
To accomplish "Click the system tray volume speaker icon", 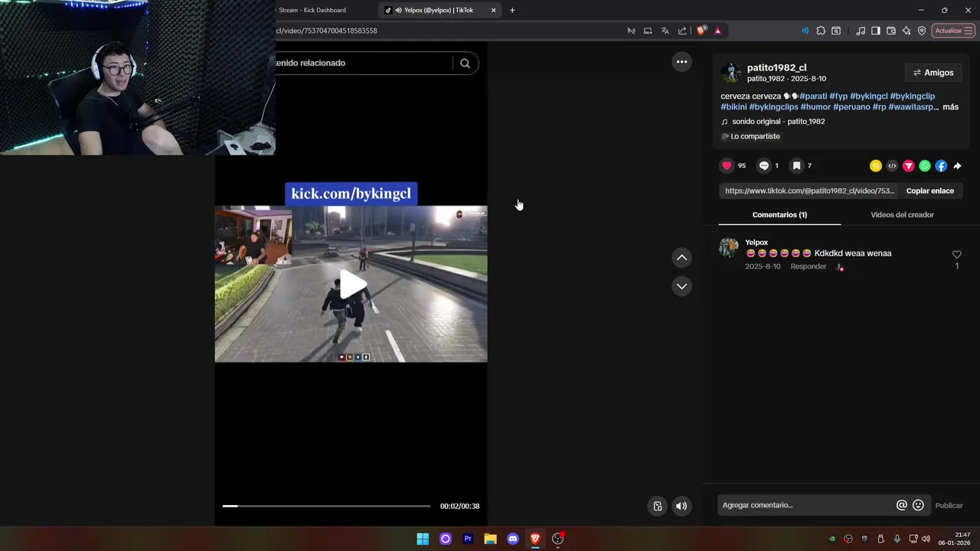I will click(x=926, y=539).
